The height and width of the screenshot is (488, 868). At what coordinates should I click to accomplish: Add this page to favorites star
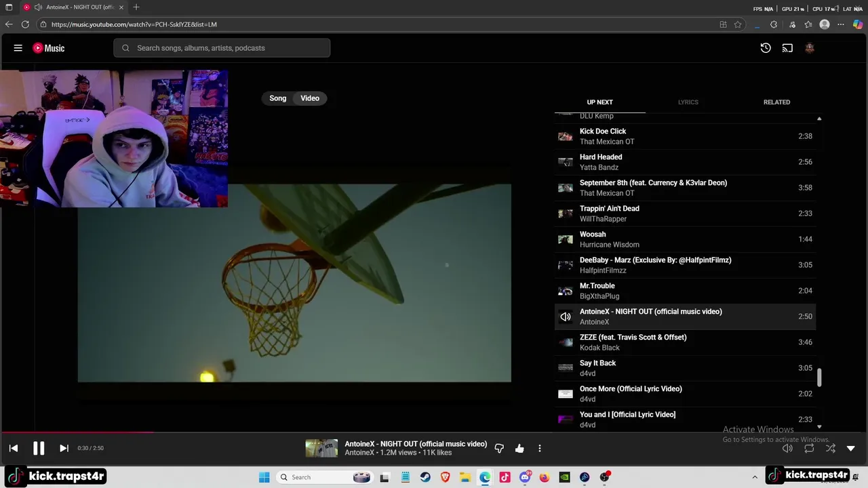tap(738, 24)
